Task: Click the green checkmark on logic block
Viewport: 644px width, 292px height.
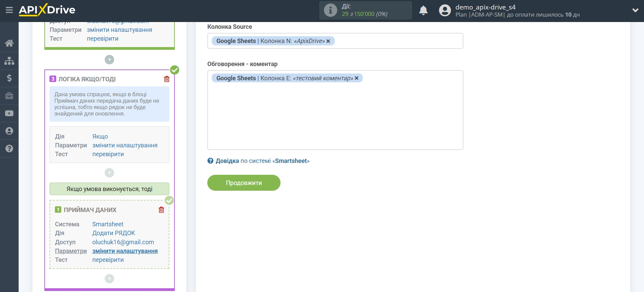Action: (x=174, y=70)
